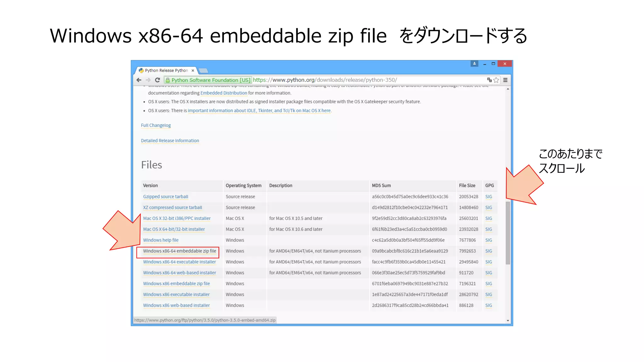Click the Description column header

click(x=280, y=186)
